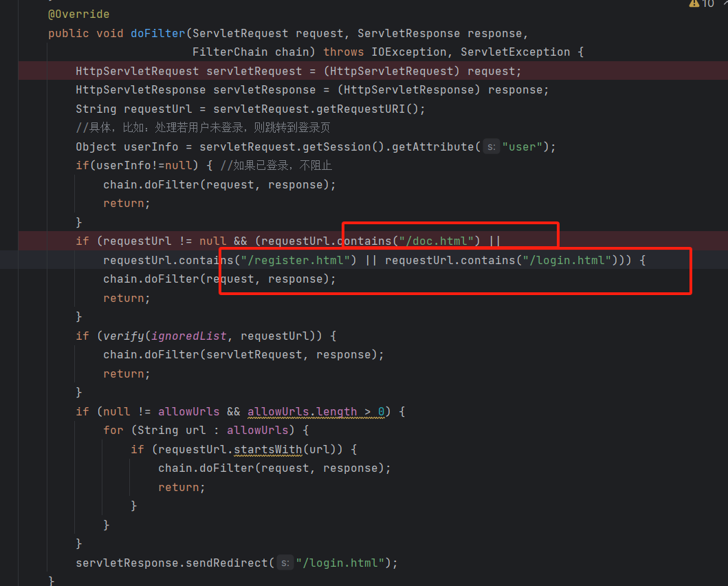Click the "user" string literal
The width and height of the screenshot is (728, 586).
pyautogui.click(x=522, y=146)
